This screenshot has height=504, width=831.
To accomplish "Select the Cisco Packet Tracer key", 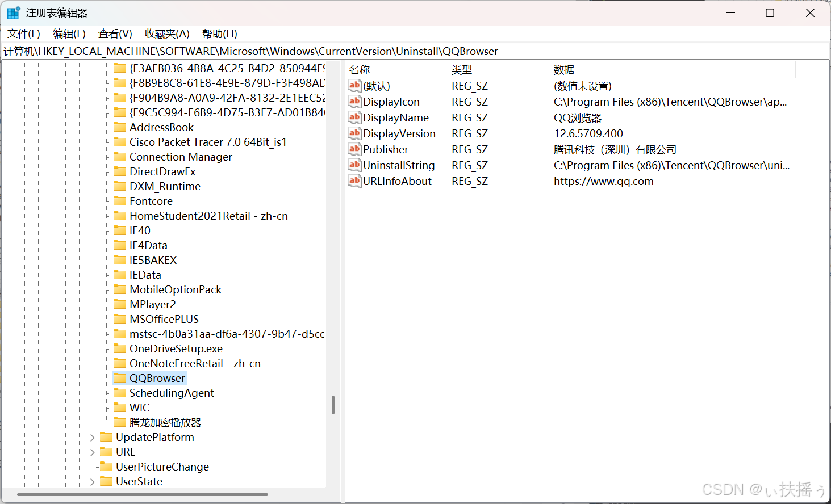I will coord(208,142).
